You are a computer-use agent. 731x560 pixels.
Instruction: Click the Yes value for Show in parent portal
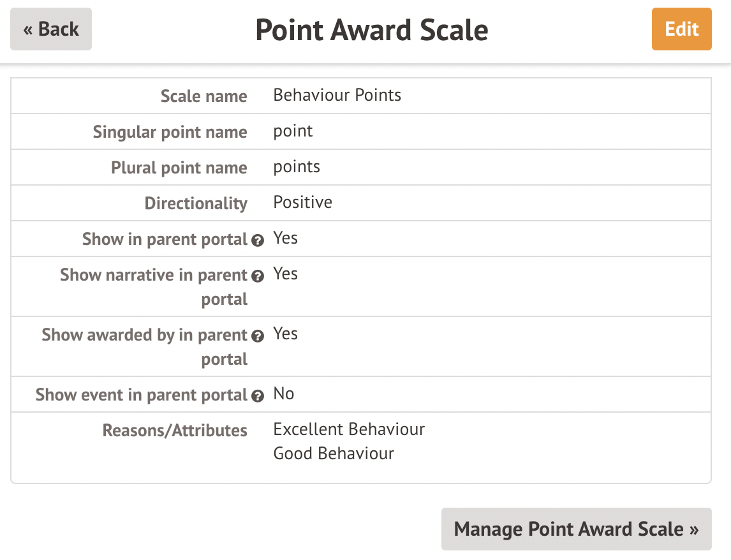pos(285,239)
